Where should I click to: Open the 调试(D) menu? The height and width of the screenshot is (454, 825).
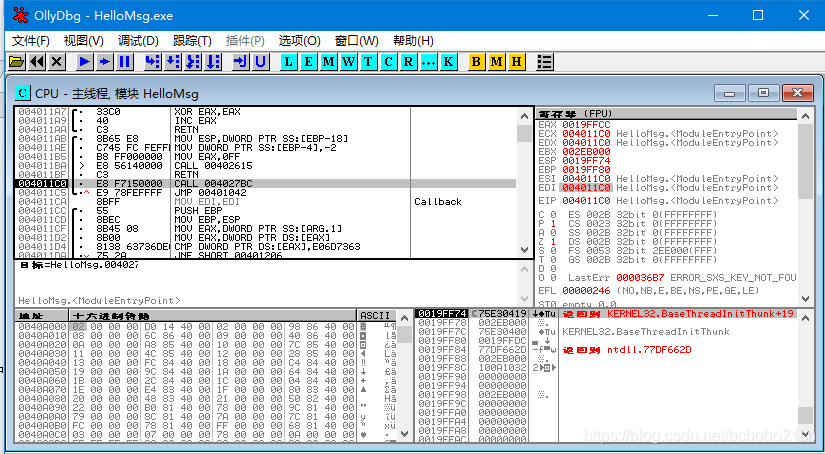pyautogui.click(x=138, y=41)
